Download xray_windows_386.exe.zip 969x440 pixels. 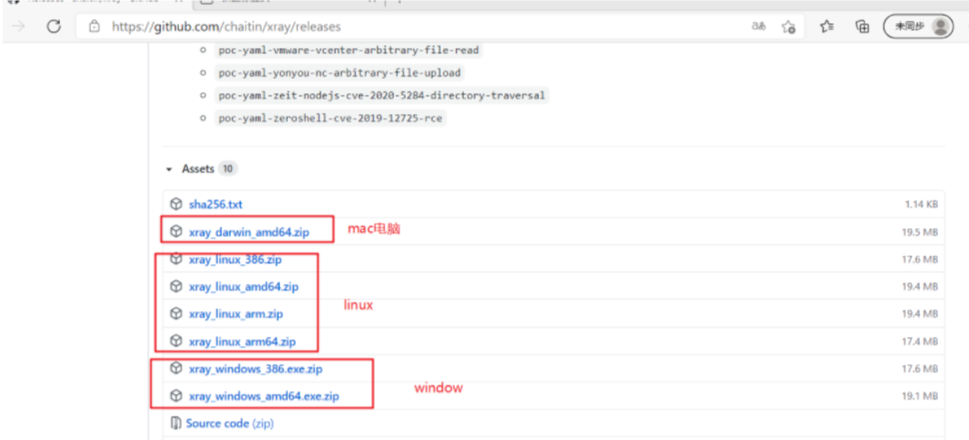coord(256,370)
